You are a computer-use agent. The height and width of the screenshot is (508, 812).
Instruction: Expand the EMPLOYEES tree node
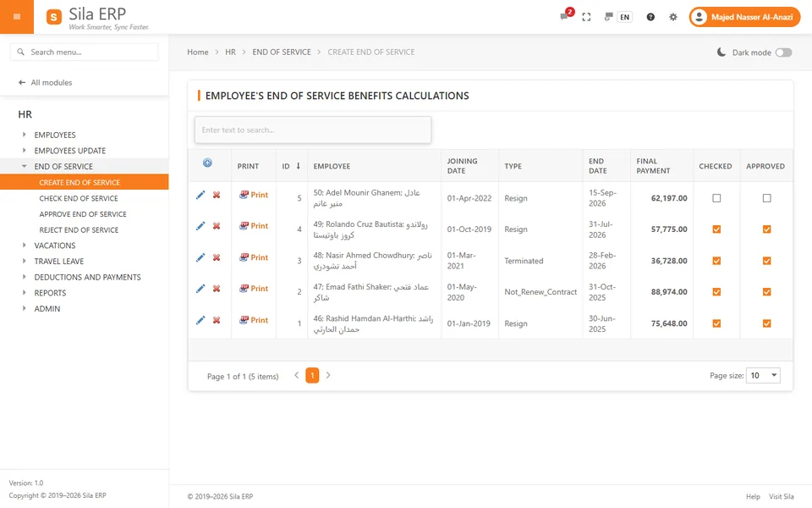24,135
